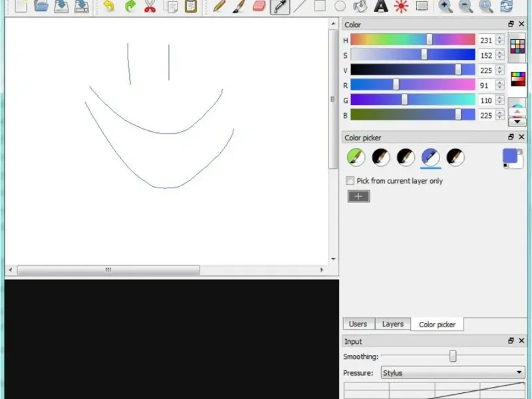Select the second black brush slot
The width and height of the screenshot is (532, 399).
[380, 158]
